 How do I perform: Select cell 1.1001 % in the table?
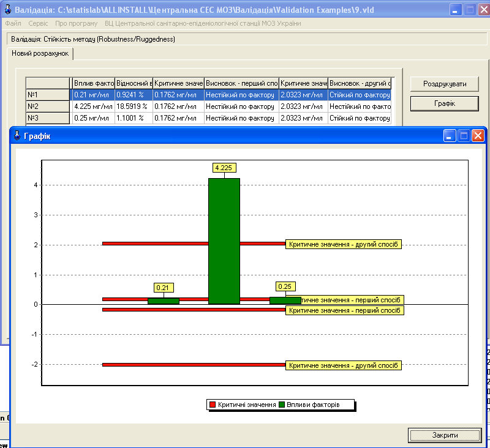pos(134,118)
